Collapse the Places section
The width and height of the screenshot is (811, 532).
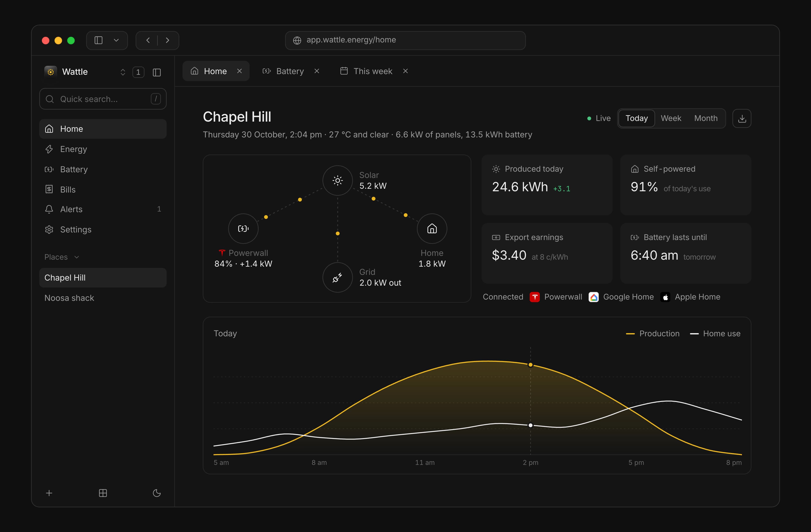(x=62, y=257)
